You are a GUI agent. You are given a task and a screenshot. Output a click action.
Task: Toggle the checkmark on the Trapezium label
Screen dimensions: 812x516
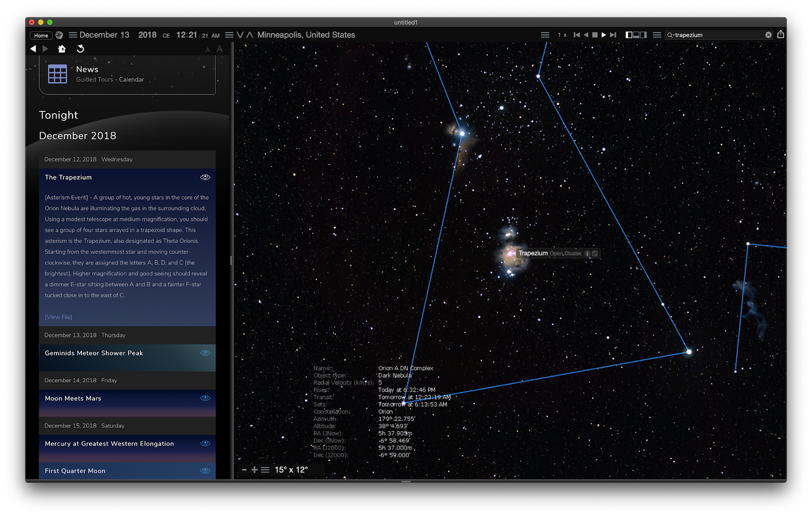595,253
